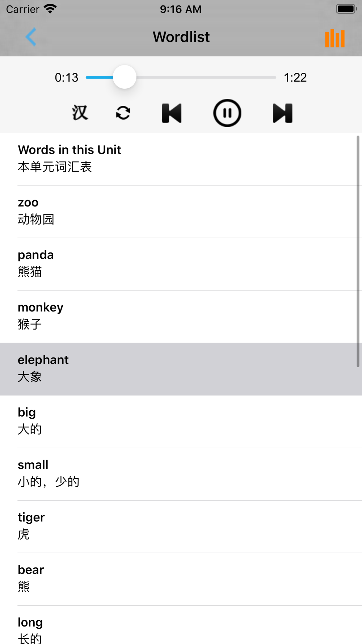Click the list scrollbar
The width and height of the screenshot is (362, 644).
[358, 251]
